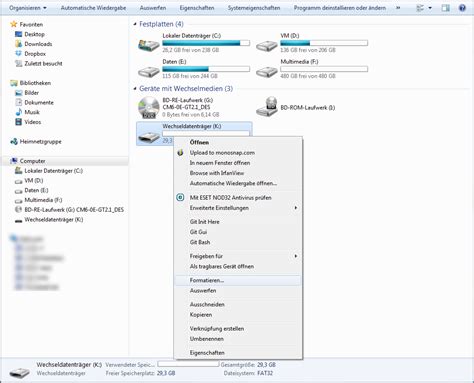Collapse the Festplatten (4) group
Screen dimensions: 474x383
(x=135, y=24)
